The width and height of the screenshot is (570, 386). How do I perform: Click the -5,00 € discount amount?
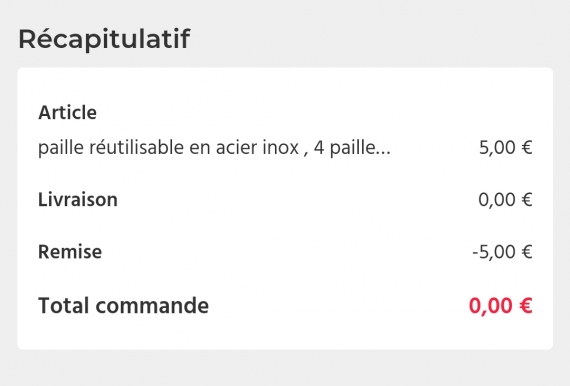[x=502, y=252]
